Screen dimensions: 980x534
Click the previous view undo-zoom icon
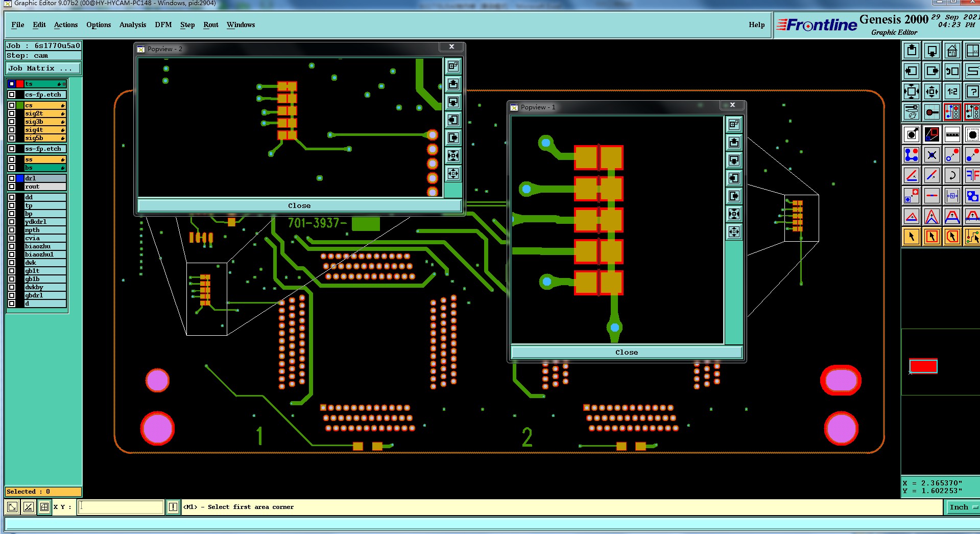[x=952, y=71]
